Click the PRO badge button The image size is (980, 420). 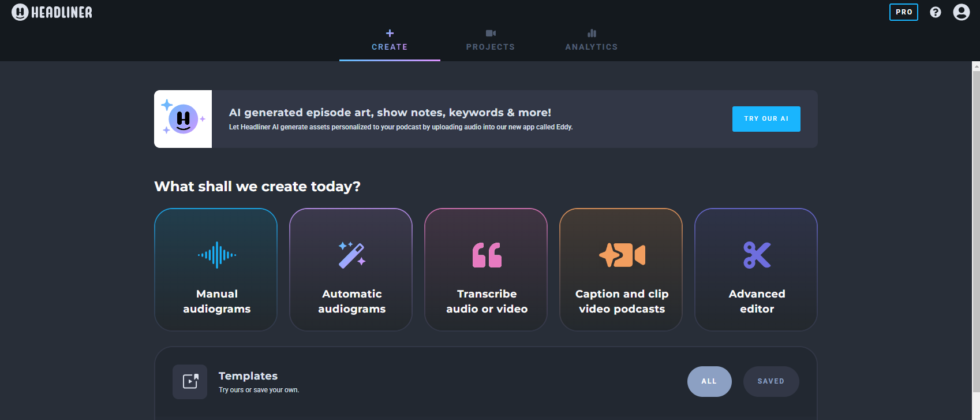coord(904,12)
